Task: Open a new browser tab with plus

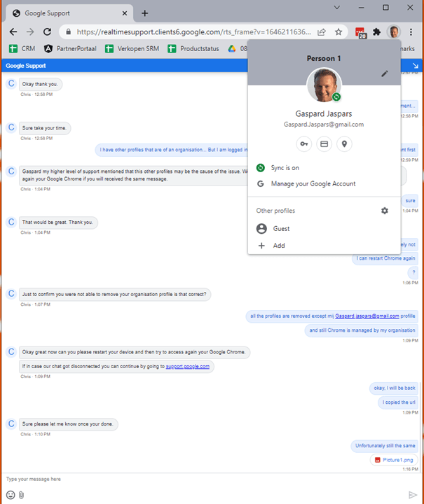Action: [145, 13]
